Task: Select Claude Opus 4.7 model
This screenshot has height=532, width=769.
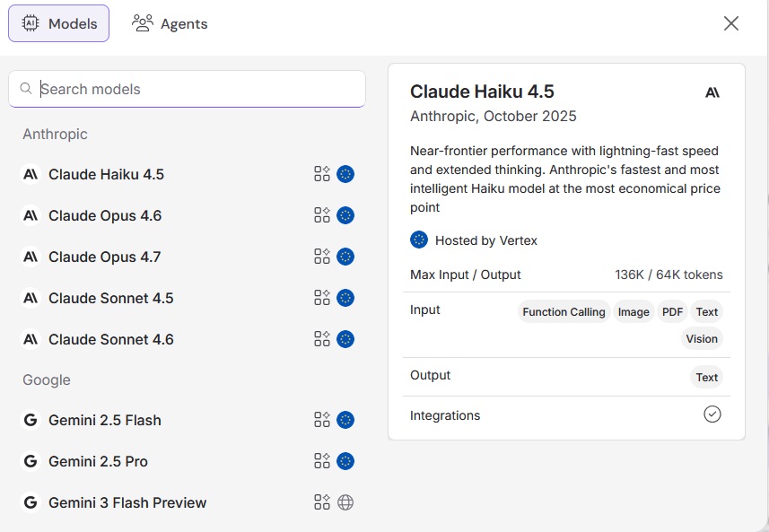Action: point(187,257)
